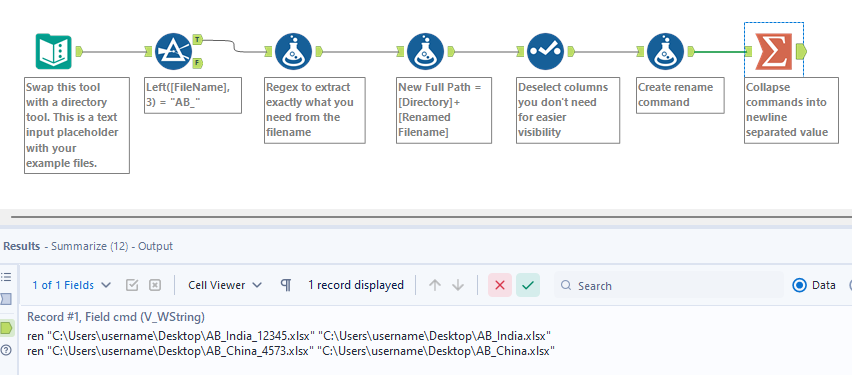Screen dimensions: 852x375
Task: Click 'Deselect columns you don't need' annotation
Action: tap(568, 110)
